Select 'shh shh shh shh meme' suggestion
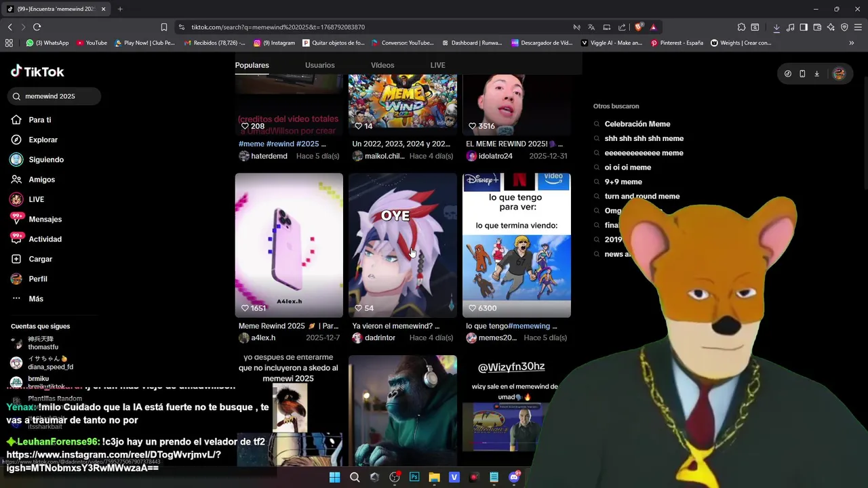868x488 pixels. coord(644,138)
